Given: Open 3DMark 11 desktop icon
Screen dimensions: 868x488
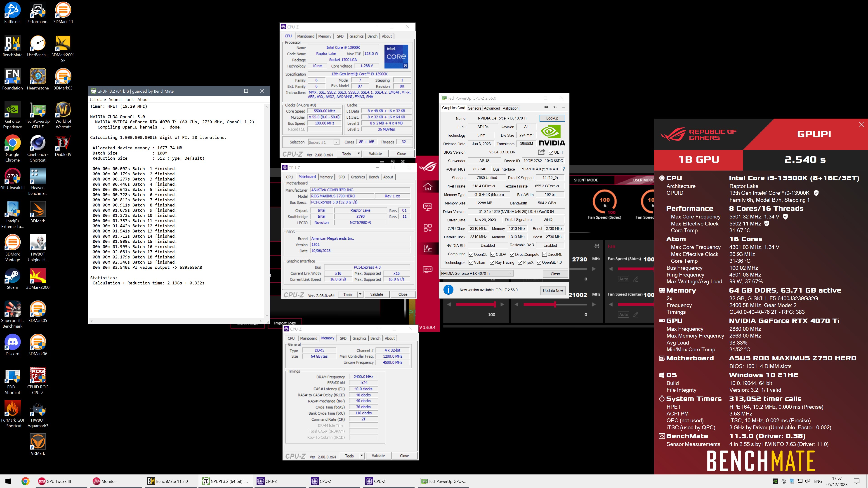Looking at the screenshot, I should 63,13.
